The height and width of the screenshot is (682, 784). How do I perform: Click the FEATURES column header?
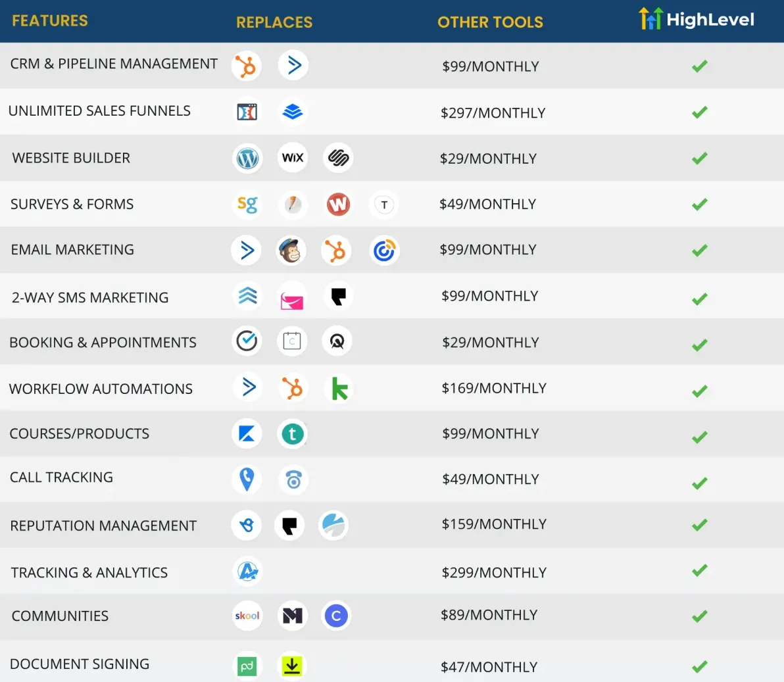50,20
